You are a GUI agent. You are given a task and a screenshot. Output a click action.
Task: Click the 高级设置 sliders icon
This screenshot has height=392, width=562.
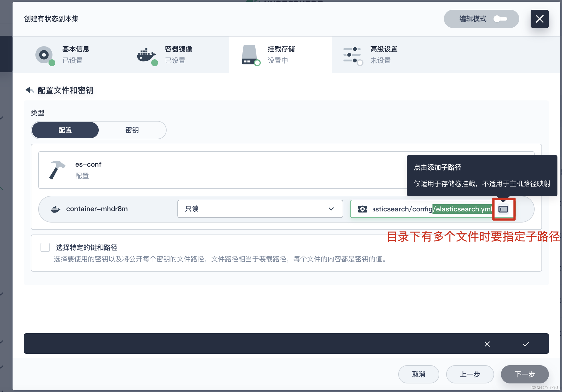click(353, 55)
